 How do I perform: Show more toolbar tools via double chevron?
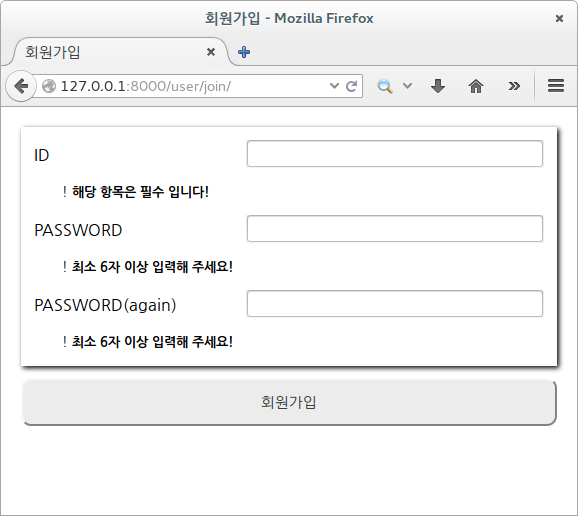(514, 86)
